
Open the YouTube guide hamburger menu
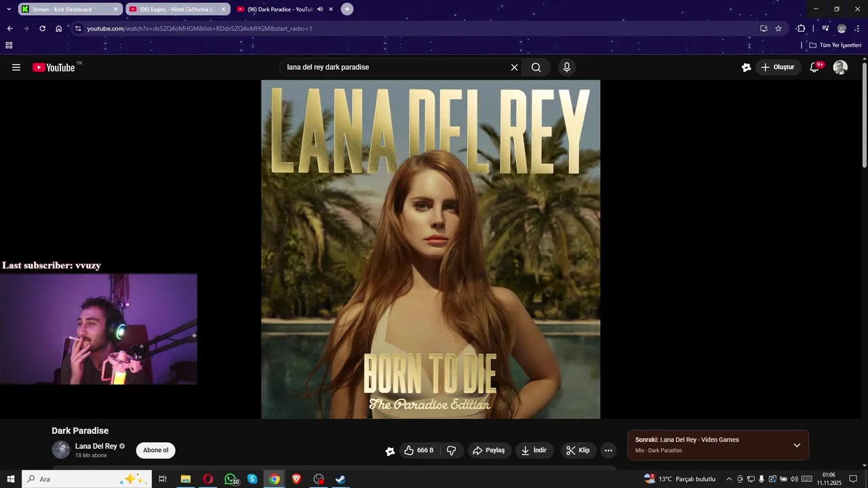pos(16,67)
